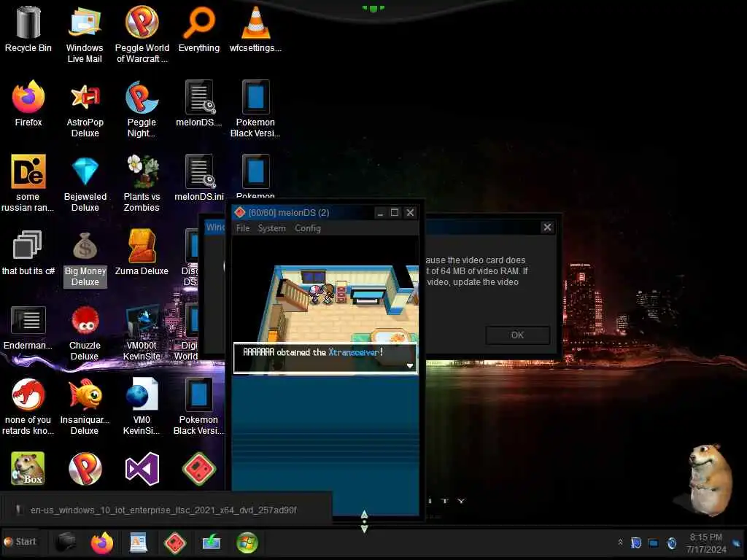Close the video card warning dialog
Screen dimensions: 747x560
[547, 227]
